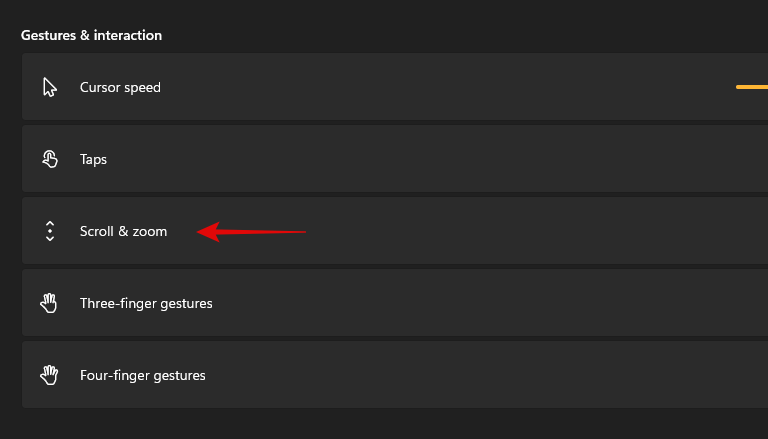Select the Taps text label
Image resolution: width=768 pixels, height=439 pixels.
click(93, 159)
